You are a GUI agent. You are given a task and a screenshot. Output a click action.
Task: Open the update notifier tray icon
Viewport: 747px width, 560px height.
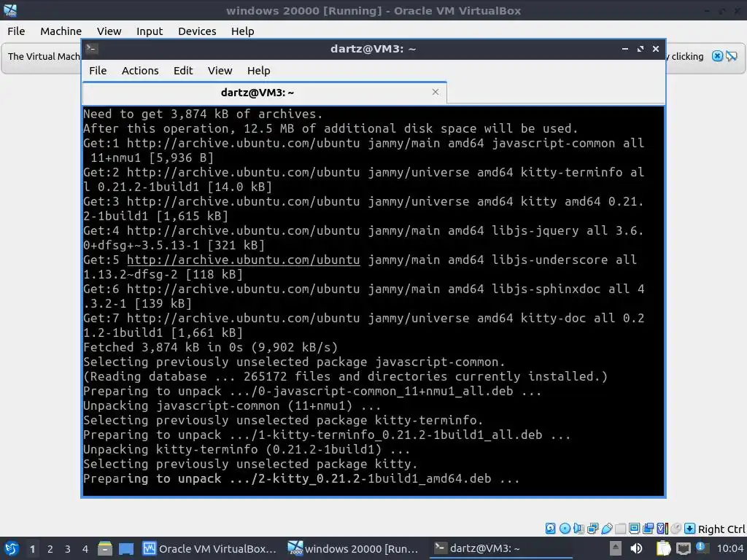point(701,547)
